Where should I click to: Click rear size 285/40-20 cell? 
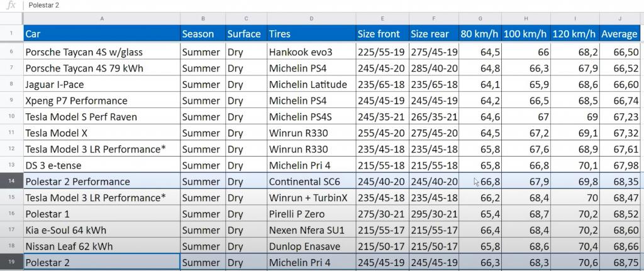click(x=434, y=68)
